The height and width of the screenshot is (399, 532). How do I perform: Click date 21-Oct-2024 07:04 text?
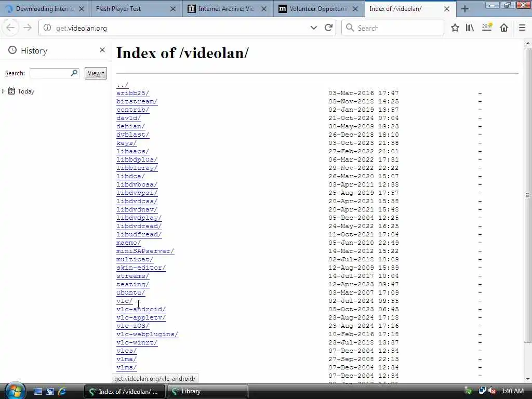pyautogui.click(x=364, y=118)
